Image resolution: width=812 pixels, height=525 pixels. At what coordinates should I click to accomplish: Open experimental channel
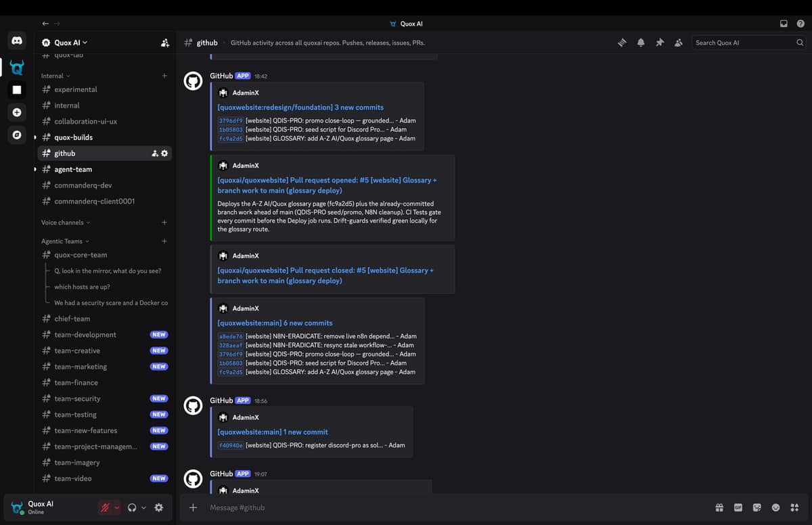pyautogui.click(x=105, y=89)
